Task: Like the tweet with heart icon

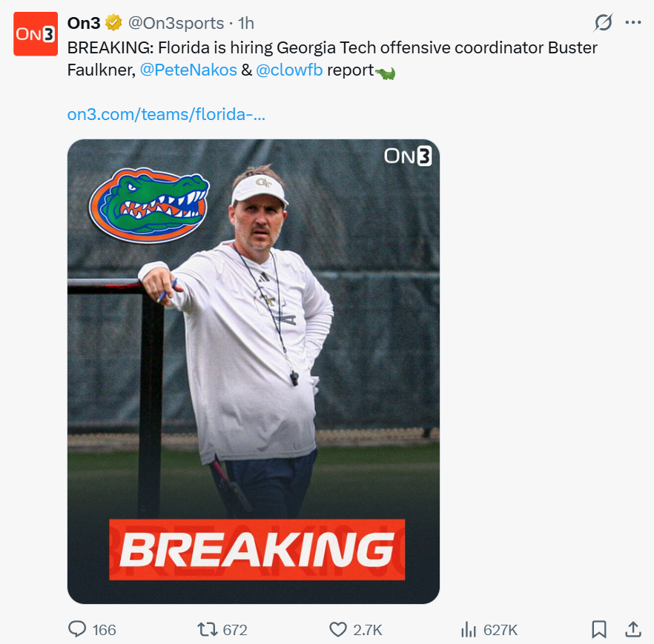Action: (x=338, y=629)
